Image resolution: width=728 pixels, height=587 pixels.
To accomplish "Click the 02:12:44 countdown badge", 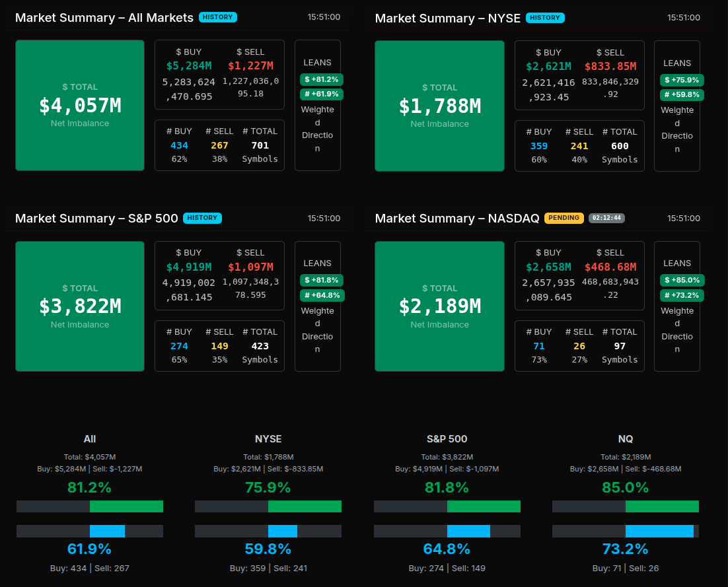I will pos(606,218).
